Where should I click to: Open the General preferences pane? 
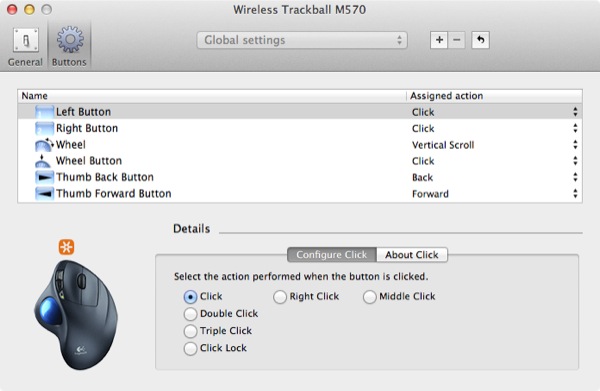[25, 47]
